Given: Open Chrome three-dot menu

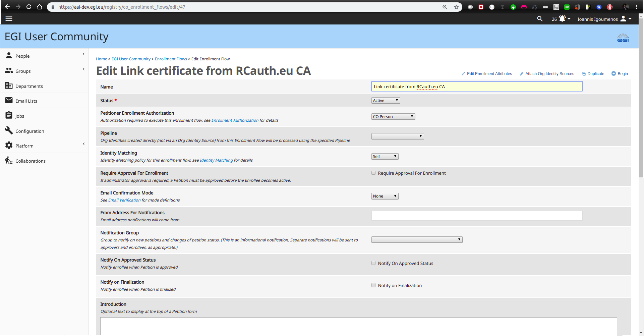Looking at the screenshot, I should (x=637, y=7).
